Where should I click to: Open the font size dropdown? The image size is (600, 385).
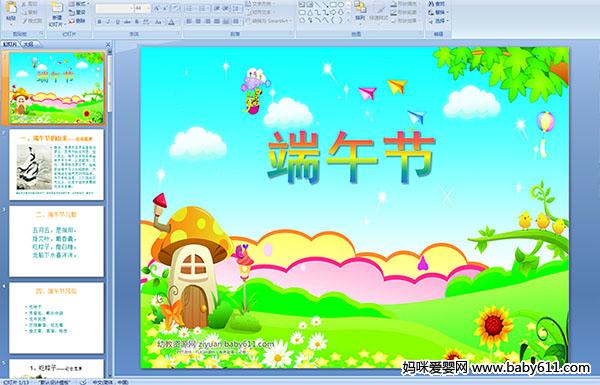(148, 8)
